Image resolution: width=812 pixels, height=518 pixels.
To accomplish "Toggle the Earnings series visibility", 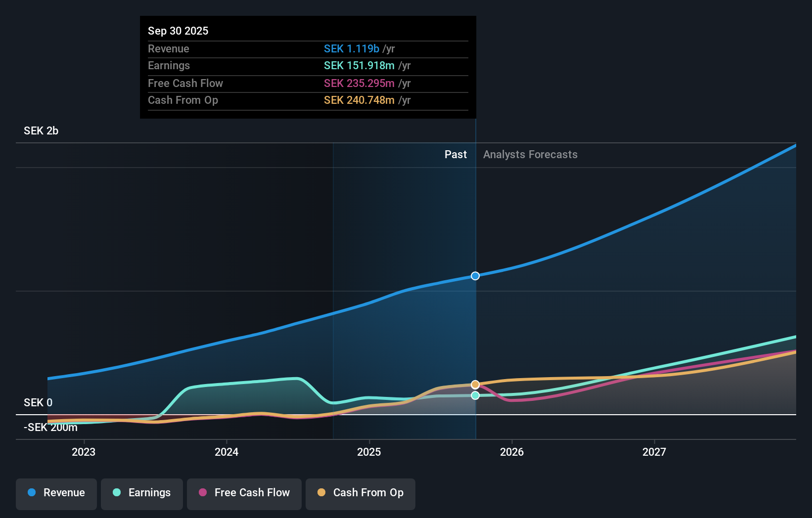I will click(x=142, y=494).
